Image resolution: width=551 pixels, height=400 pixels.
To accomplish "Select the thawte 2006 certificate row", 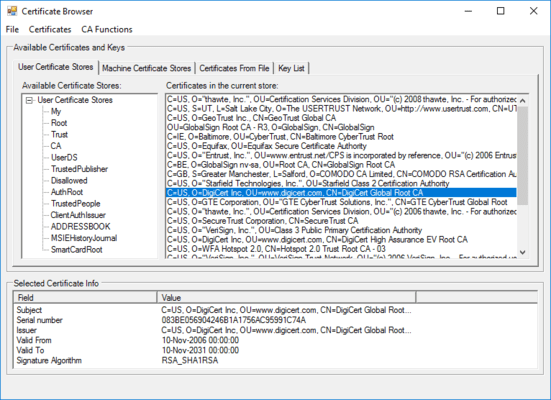I will (x=341, y=212).
